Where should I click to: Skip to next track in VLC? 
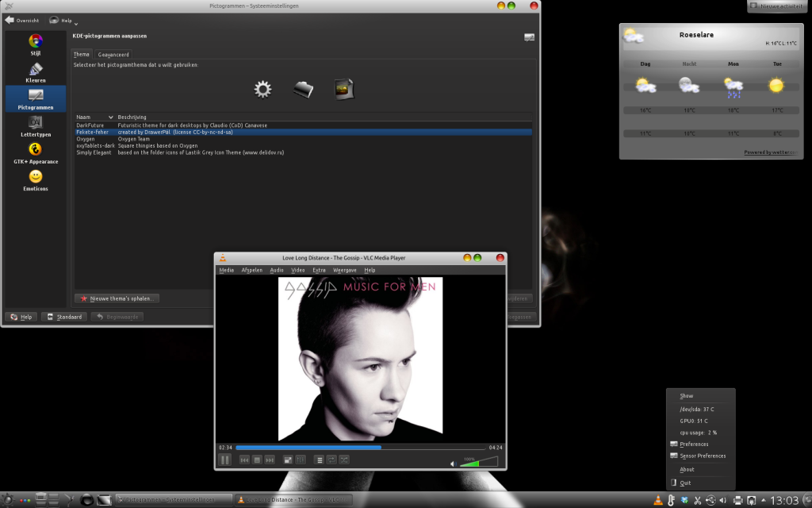pos(270,460)
